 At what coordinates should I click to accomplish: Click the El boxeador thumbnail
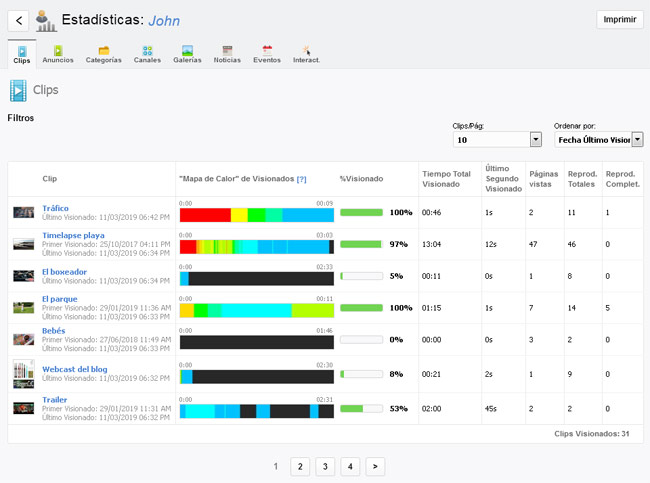point(24,276)
